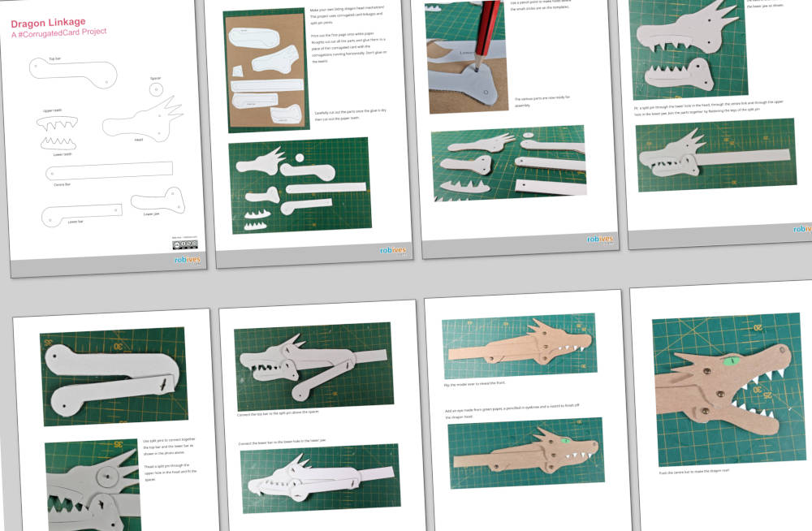The image size is (812, 531).
Task: Click the Creative Commons license badge
Action: click(x=184, y=244)
